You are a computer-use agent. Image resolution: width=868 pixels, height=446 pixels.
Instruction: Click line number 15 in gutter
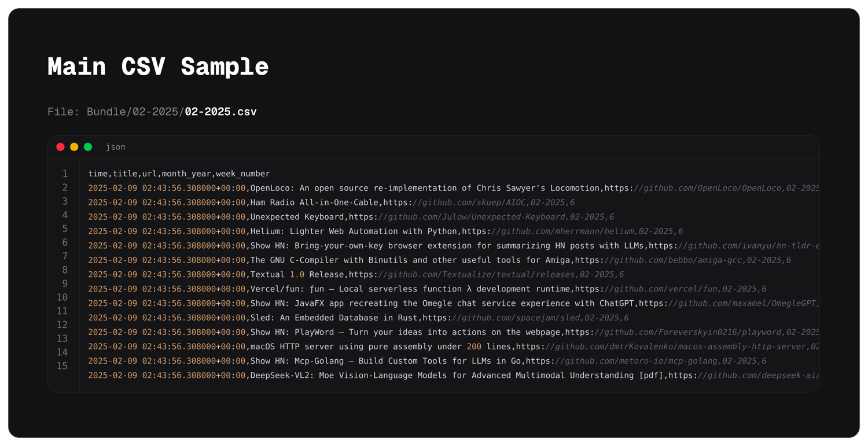(x=62, y=366)
